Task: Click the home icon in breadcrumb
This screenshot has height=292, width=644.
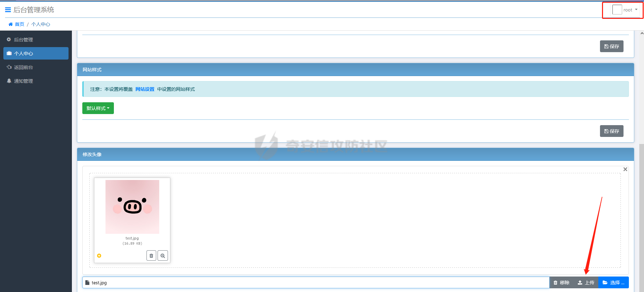Action: (10, 24)
